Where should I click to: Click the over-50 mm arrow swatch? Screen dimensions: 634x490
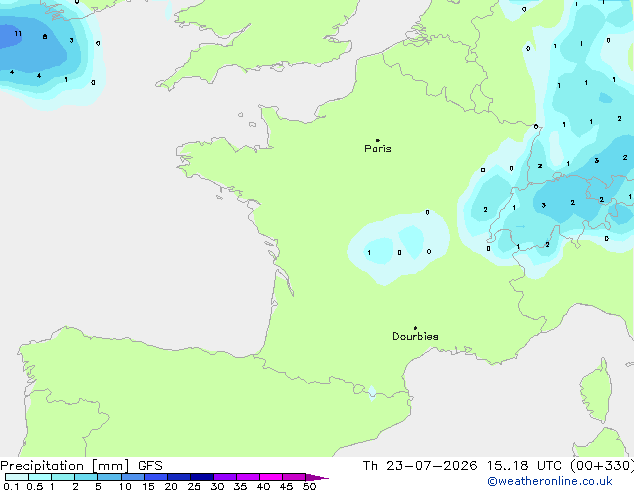(316, 477)
